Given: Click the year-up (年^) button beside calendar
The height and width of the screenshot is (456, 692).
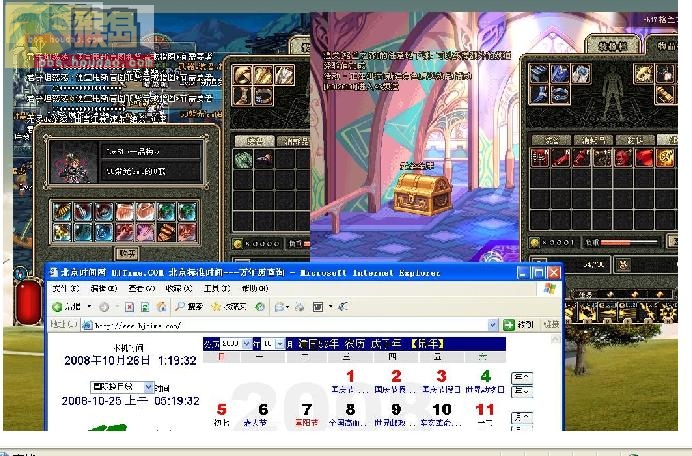Looking at the screenshot, I should [x=522, y=378].
